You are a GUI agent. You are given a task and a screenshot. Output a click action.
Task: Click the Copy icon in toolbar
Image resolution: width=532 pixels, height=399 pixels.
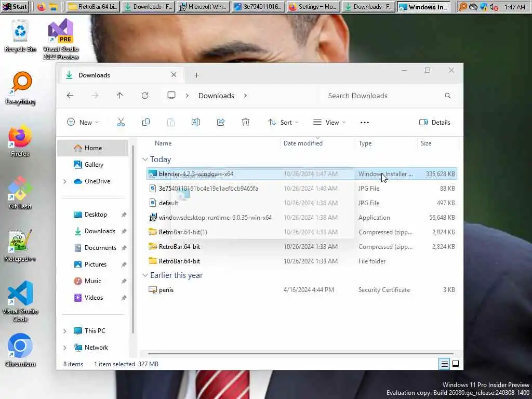(x=146, y=122)
